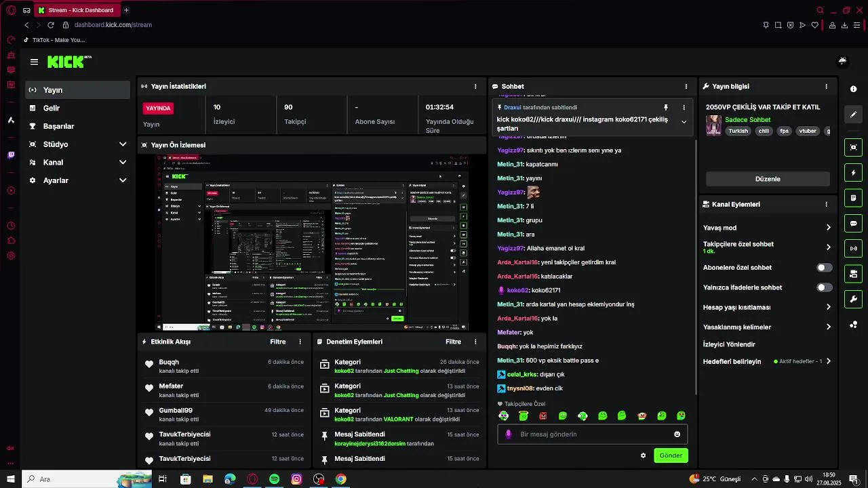
Task: Click Buqqh entry in Etkinlik Akışı
Action: click(x=224, y=367)
